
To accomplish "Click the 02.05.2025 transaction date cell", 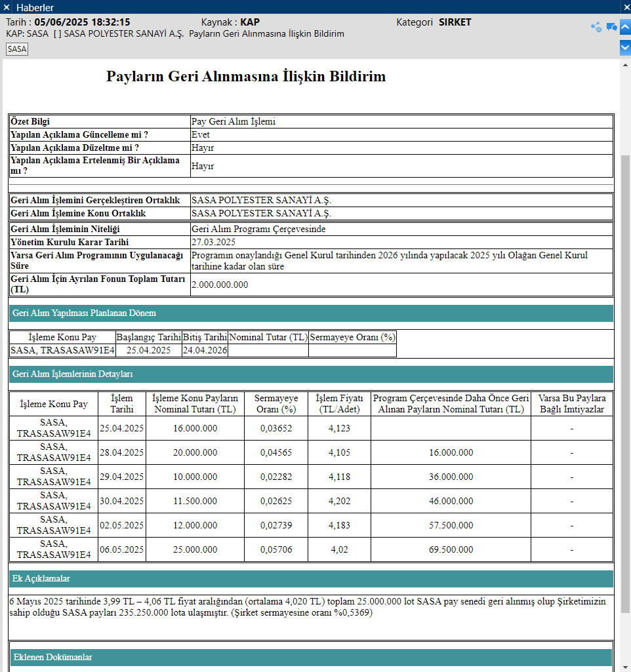I will tap(122, 525).
